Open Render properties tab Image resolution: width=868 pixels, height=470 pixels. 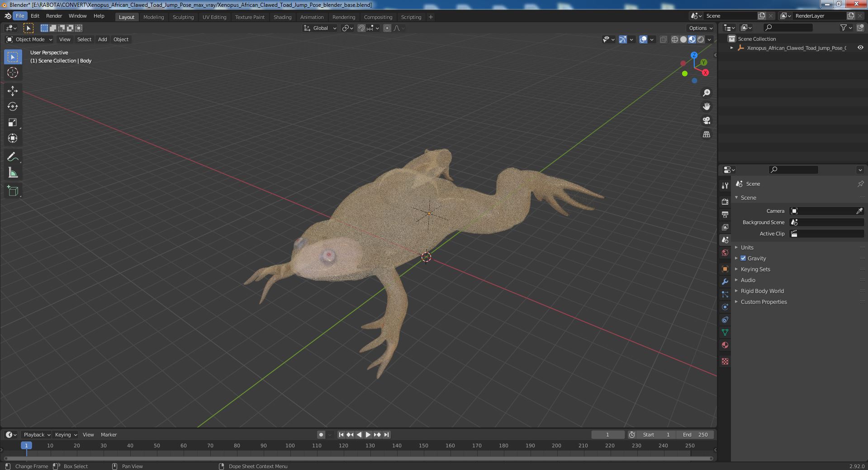click(x=725, y=201)
